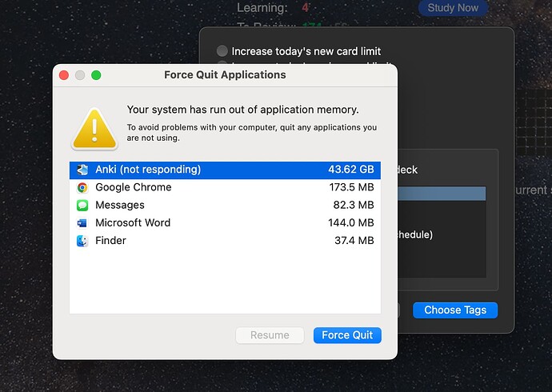The width and height of the screenshot is (552, 392).
Task: Select Microsoft Word in the application list
Action: coord(224,222)
